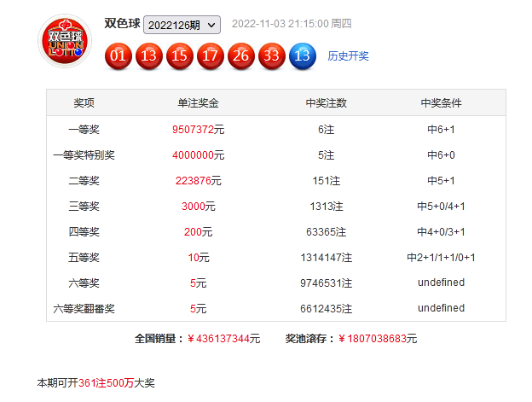Click the condition 中5+1
The image size is (532, 402).
441,181
